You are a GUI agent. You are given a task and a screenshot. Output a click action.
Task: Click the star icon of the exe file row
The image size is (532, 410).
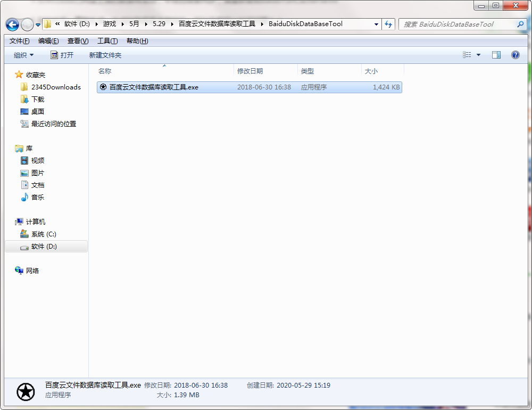tap(103, 87)
